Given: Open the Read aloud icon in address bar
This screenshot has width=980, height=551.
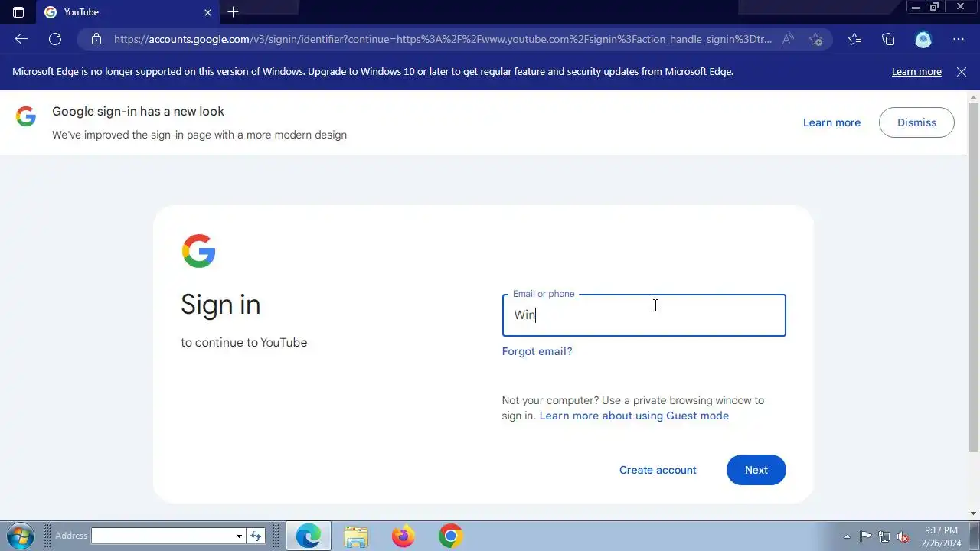Looking at the screenshot, I should [789, 39].
